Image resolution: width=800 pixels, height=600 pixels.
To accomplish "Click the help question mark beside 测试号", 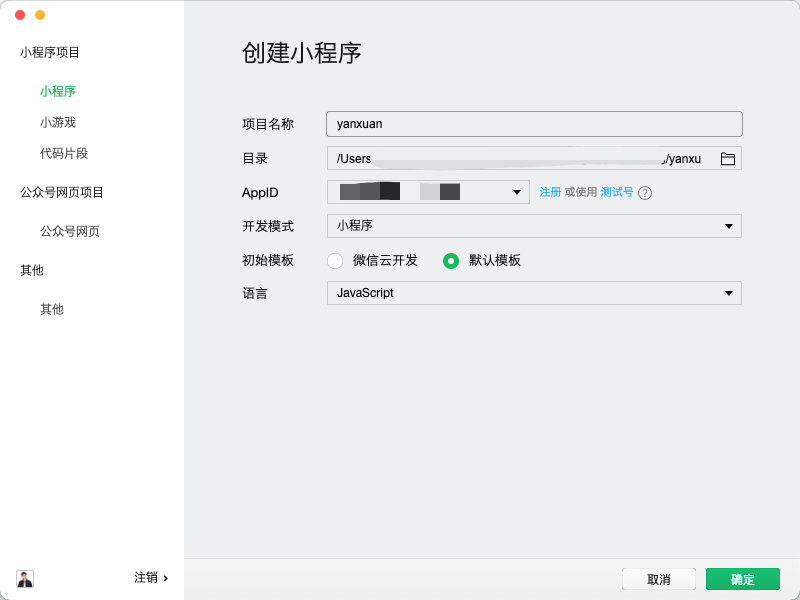I will [646, 192].
